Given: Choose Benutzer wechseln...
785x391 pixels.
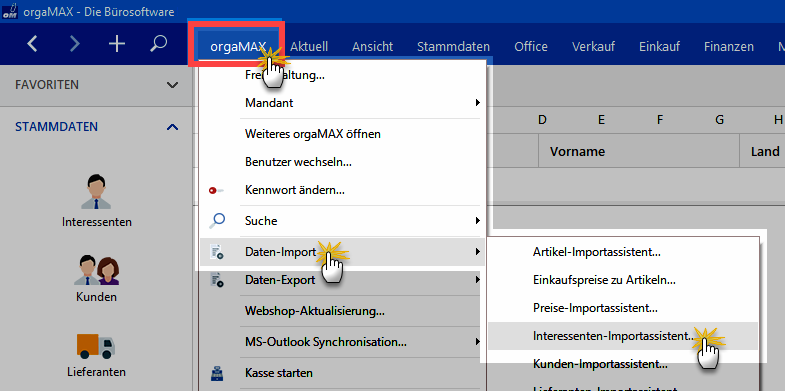Looking at the screenshot, I should (x=298, y=162).
